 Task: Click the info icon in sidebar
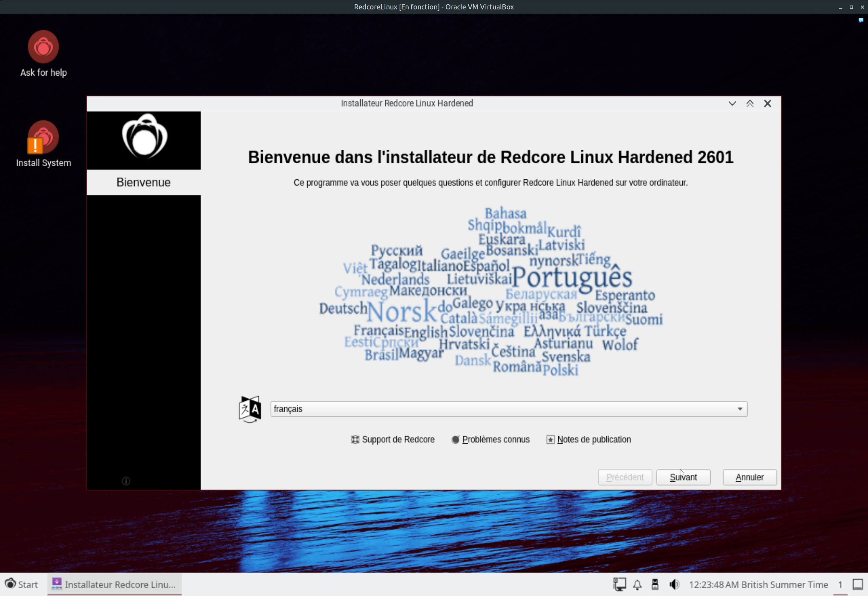point(126,481)
